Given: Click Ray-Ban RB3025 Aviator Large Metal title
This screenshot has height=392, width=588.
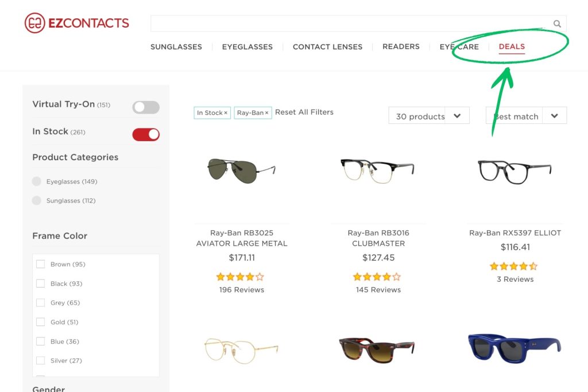Looking at the screenshot, I should tap(242, 238).
